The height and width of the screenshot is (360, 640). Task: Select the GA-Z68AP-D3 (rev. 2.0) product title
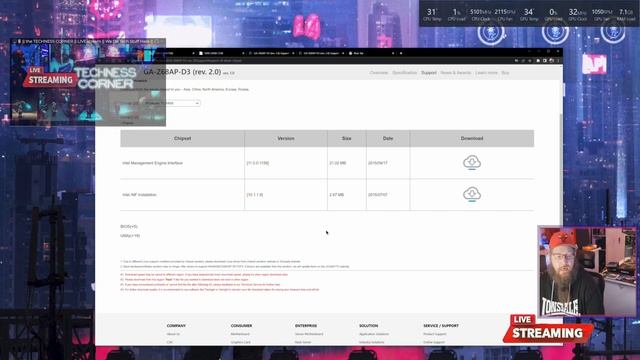pos(182,72)
